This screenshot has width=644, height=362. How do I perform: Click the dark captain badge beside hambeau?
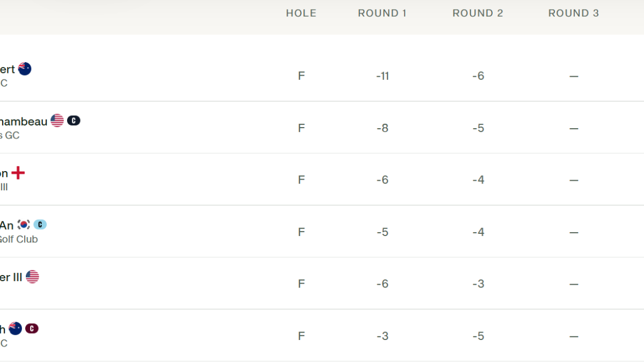pyautogui.click(x=74, y=121)
